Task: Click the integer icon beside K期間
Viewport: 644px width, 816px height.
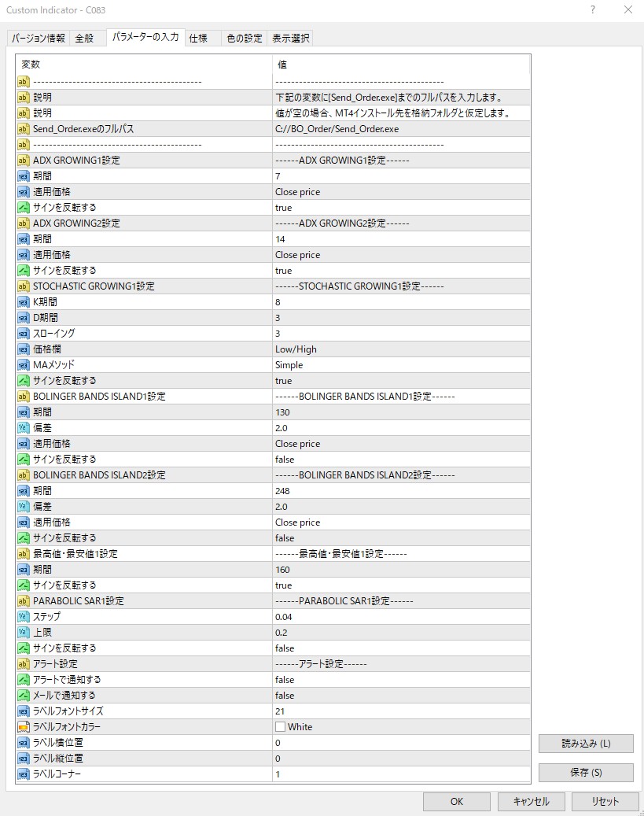Action: click(24, 302)
